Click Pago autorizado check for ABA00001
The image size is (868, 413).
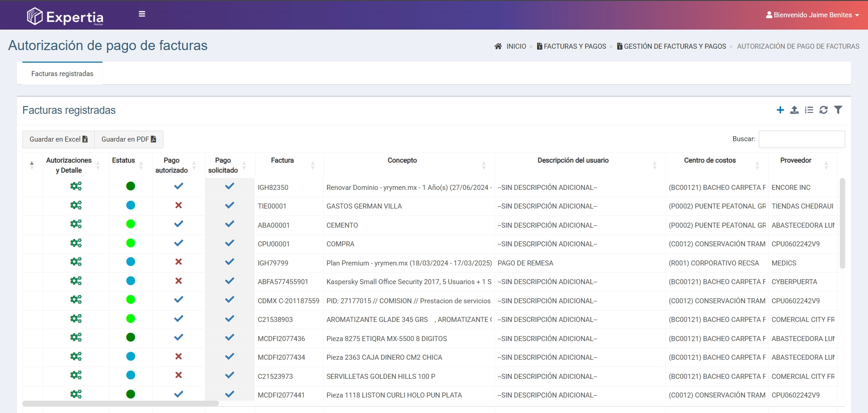pyautogui.click(x=178, y=224)
